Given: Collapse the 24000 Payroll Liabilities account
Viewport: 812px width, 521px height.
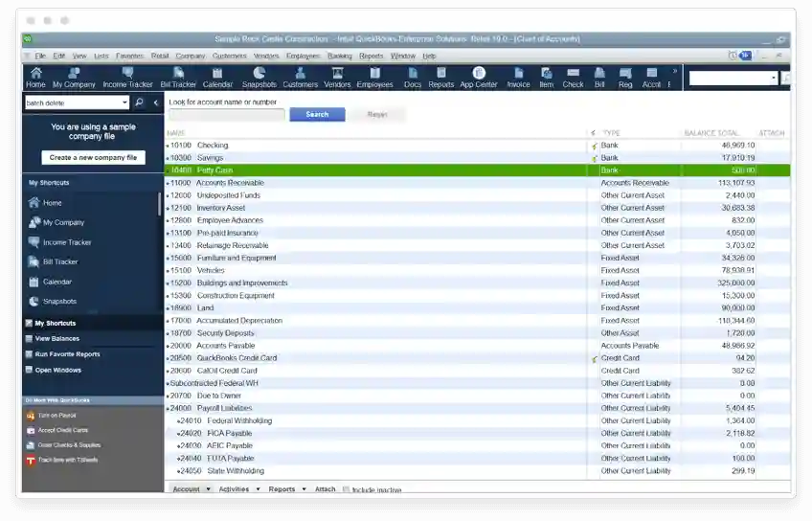Looking at the screenshot, I should [x=168, y=408].
